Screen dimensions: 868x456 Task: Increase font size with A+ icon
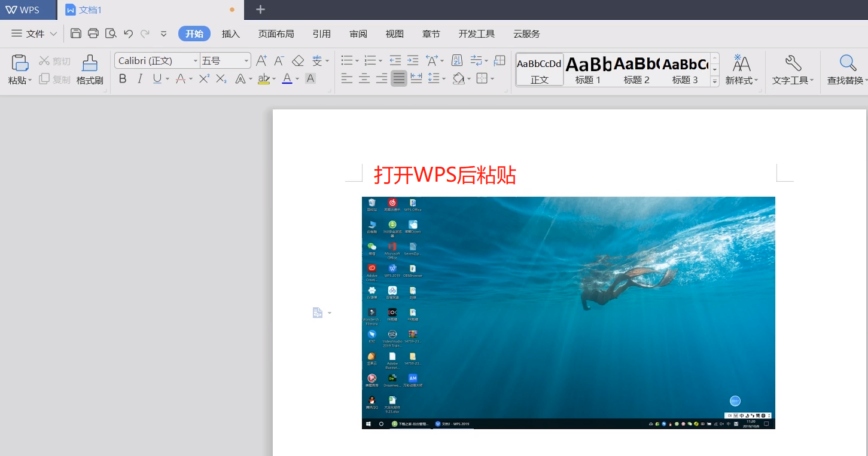pyautogui.click(x=261, y=60)
